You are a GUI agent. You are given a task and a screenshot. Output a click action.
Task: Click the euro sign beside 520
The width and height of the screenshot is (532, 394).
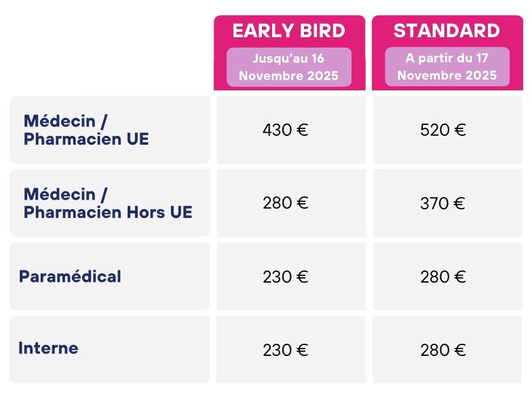coord(460,130)
